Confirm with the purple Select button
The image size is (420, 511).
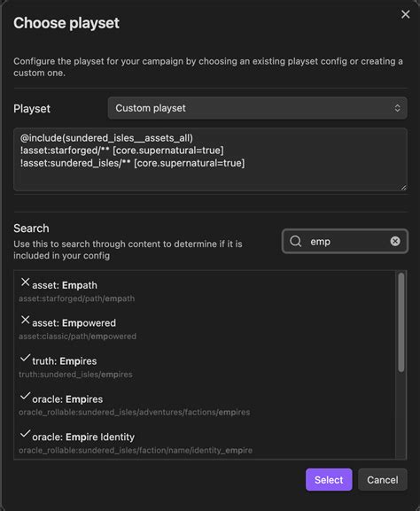click(x=329, y=480)
